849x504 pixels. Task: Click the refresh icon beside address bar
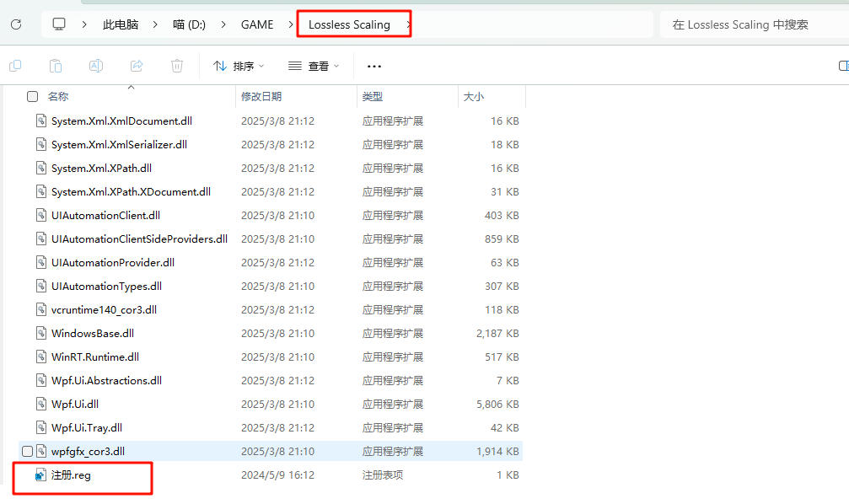point(16,24)
